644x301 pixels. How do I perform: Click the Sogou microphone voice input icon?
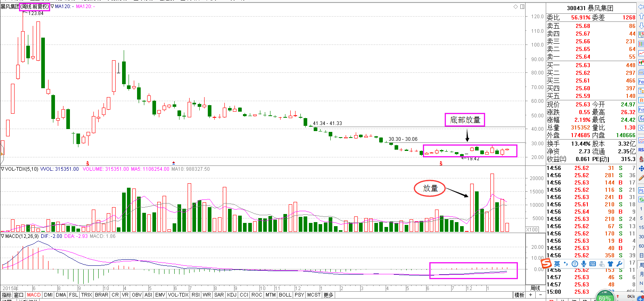[584, 264]
